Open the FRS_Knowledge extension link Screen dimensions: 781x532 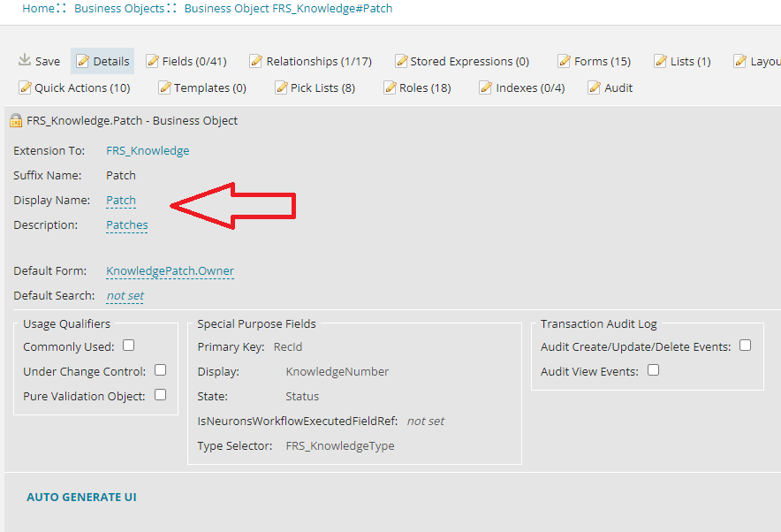[x=147, y=150]
